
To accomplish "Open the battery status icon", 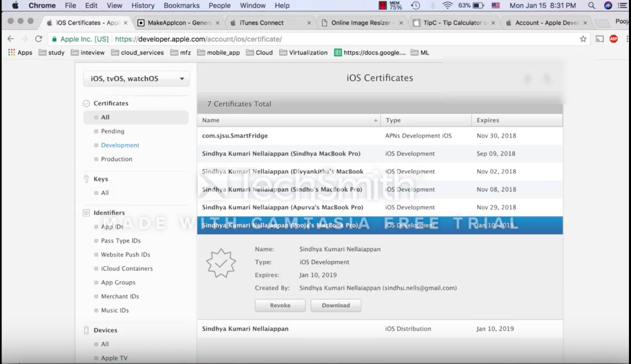I will coord(478,5).
